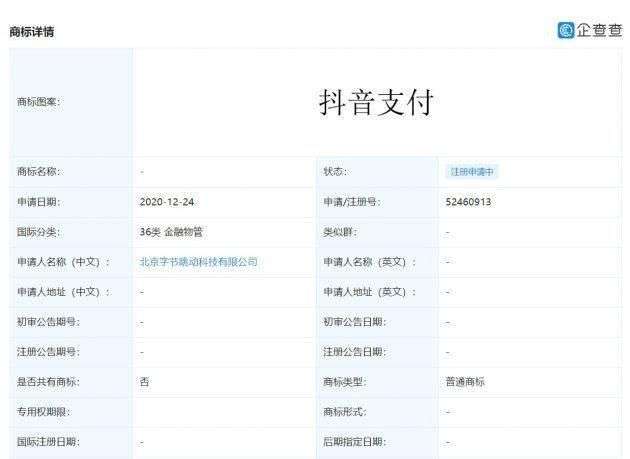
Task: Select the application date 2020-12-24
Action: click(167, 202)
